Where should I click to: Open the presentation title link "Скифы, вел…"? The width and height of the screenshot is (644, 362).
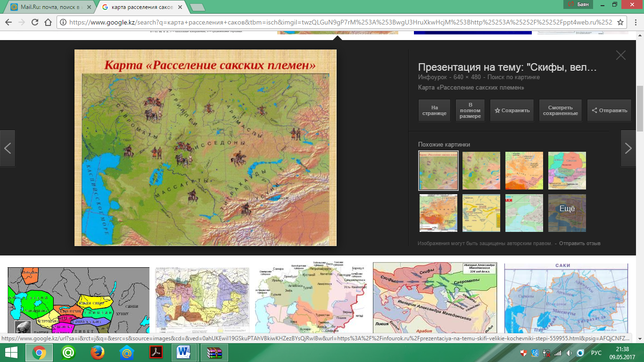click(x=508, y=67)
